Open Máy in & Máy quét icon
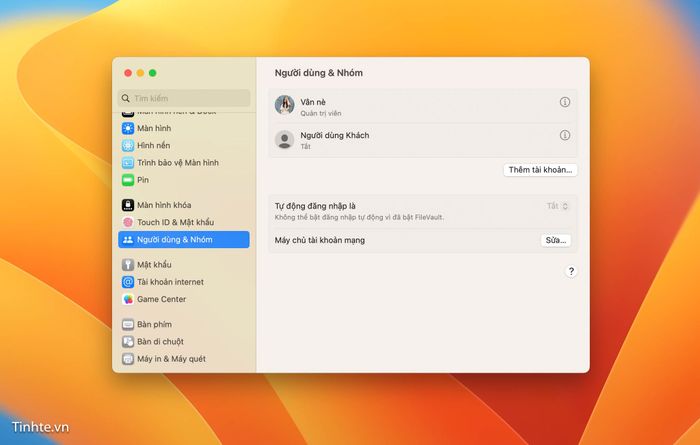Image resolution: width=700 pixels, height=445 pixels. pos(128,359)
